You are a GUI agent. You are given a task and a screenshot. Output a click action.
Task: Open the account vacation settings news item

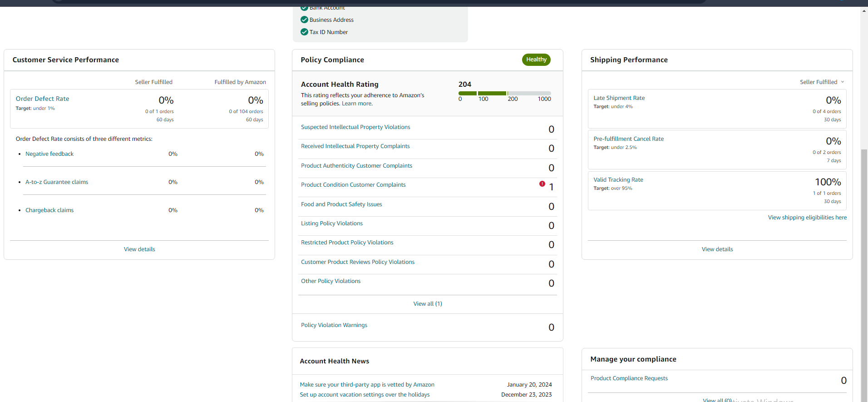coord(365,395)
